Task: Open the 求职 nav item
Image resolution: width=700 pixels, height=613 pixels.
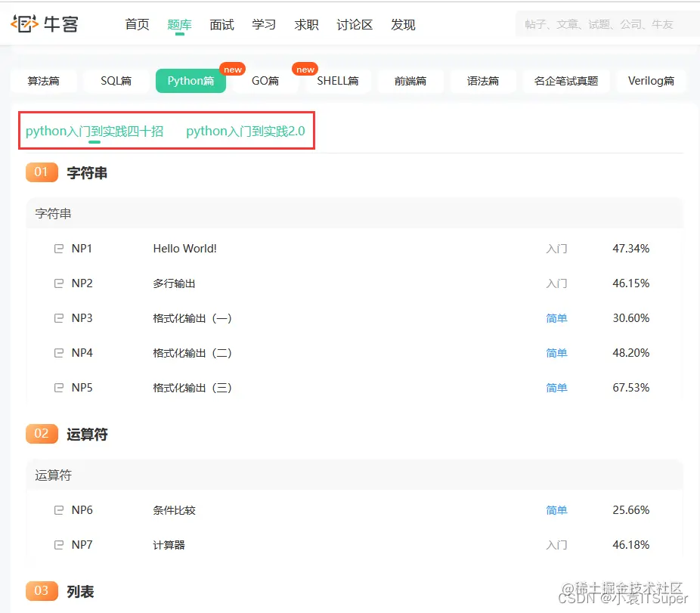Action: (307, 24)
